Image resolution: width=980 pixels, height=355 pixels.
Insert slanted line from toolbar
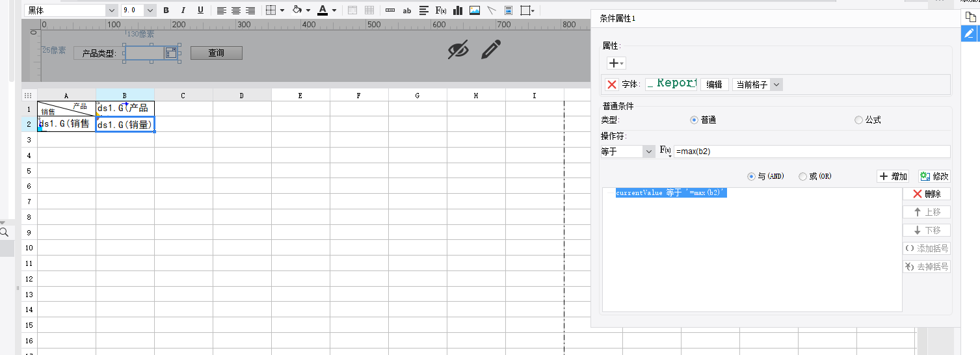pyautogui.click(x=492, y=10)
